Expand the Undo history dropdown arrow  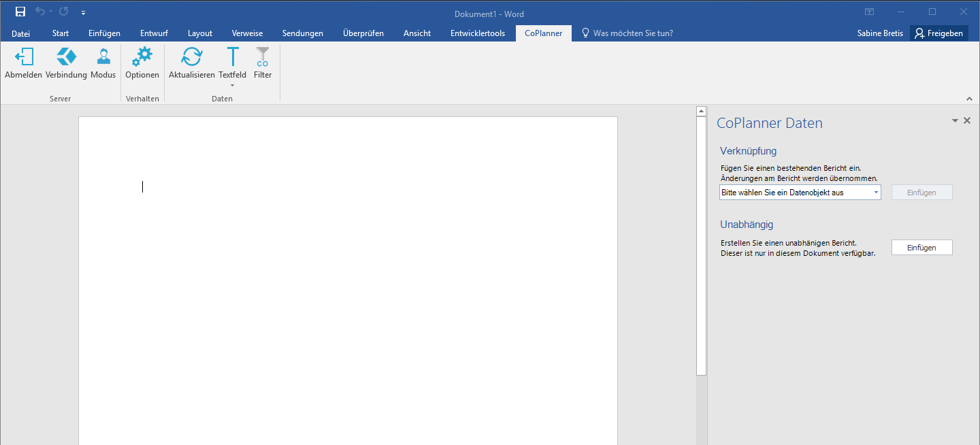click(x=50, y=12)
